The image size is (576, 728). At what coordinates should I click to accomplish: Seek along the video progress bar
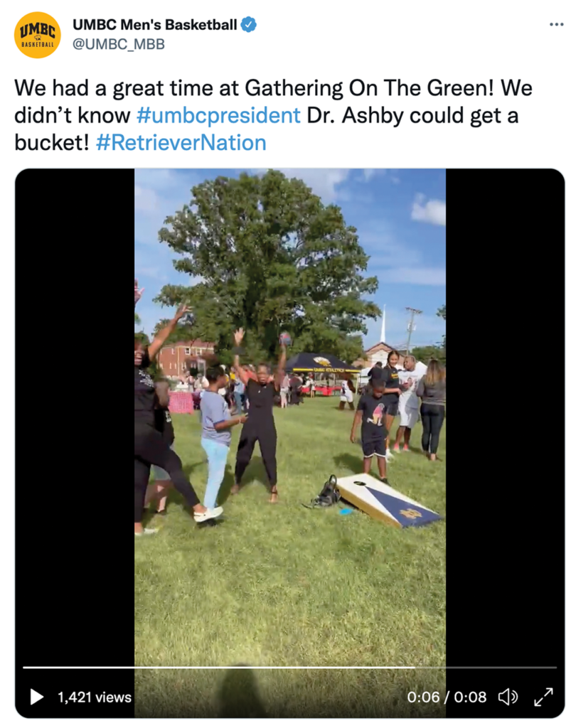click(290, 667)
